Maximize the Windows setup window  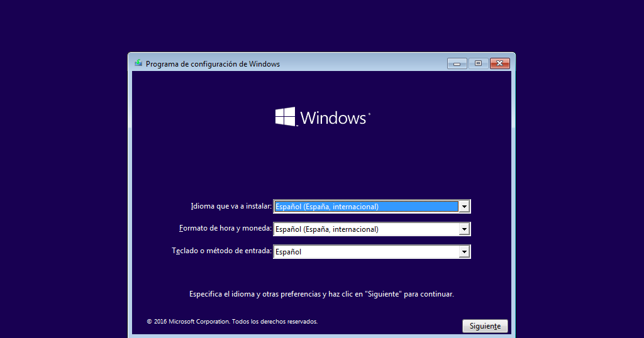point(478,63)
